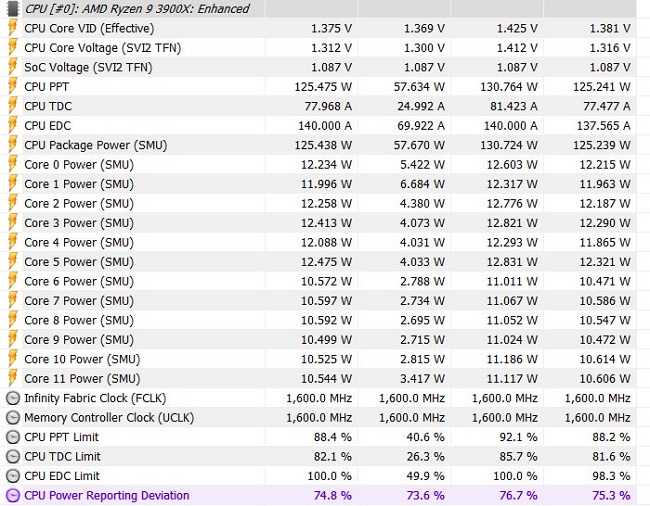Click the 1.425 V Core VID value
Screen dimensions: 650x506
tap(517, 29)
